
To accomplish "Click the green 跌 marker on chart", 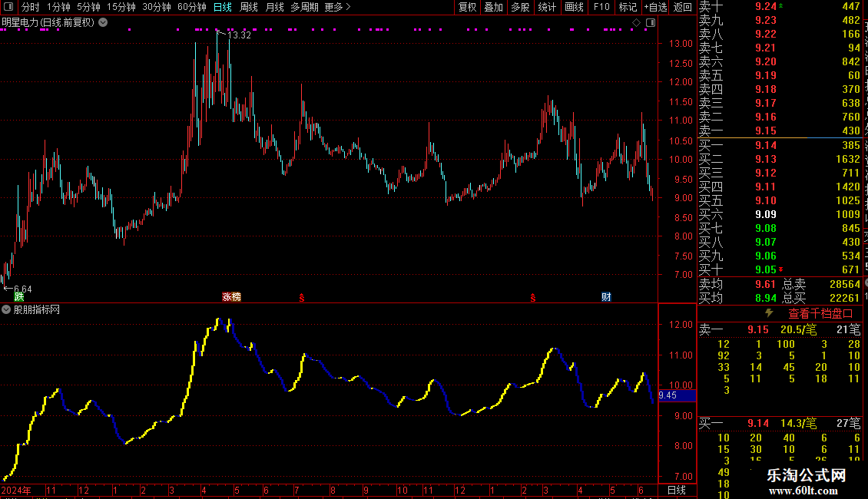I will pyautogui.click(x=19, y=297).
